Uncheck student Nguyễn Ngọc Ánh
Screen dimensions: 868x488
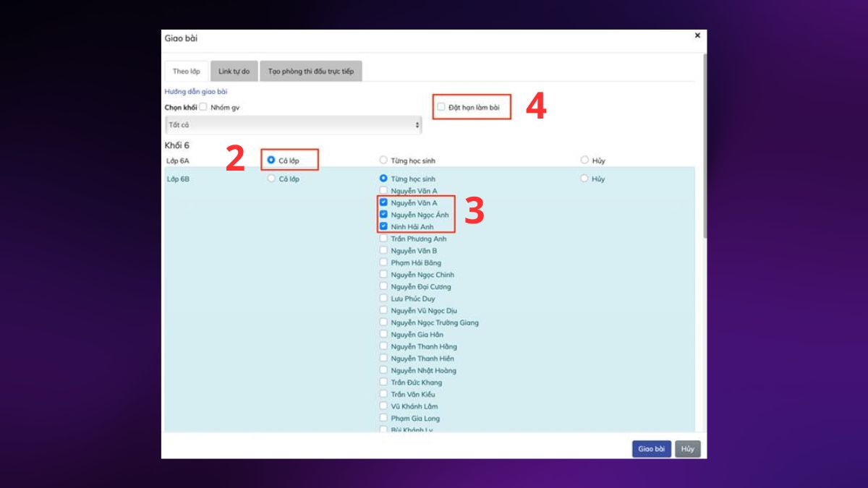tap(384, 215)
